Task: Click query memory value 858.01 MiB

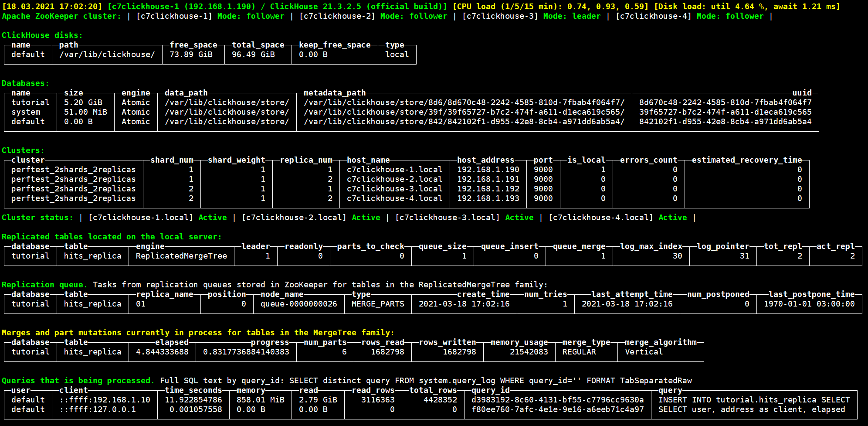Action: click(x=261, y=400)
